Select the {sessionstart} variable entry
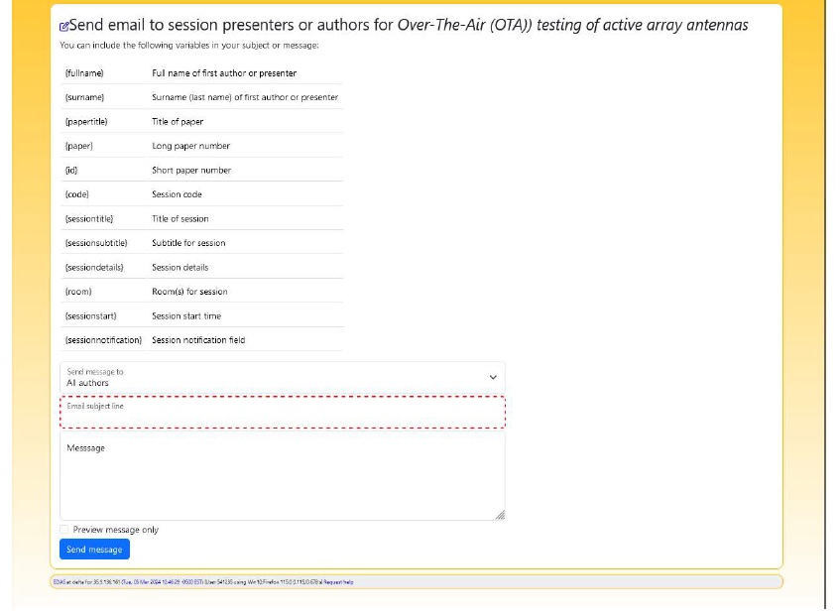Viewport: 840px width, 616px height. (90, 316)
